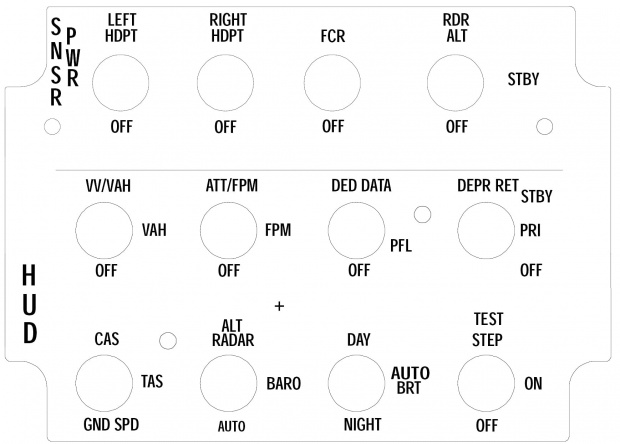Click the small circle next to CAS label
This screenshot has height=444, width=620.
pos(168,341)
